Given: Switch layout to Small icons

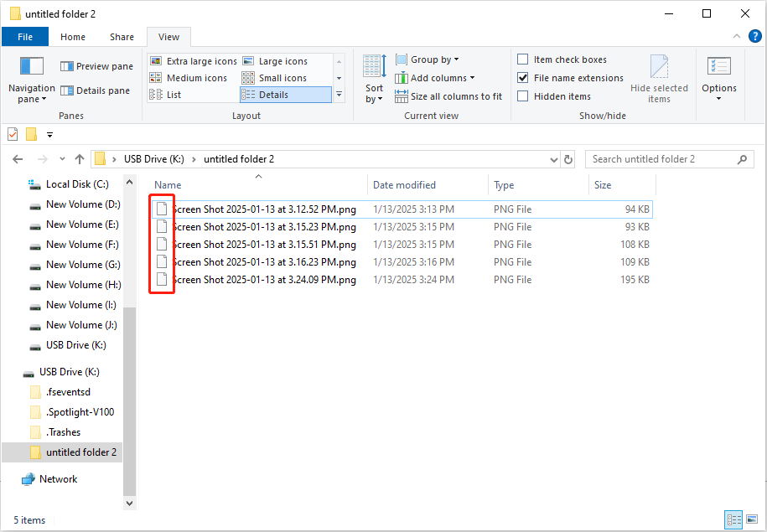Looking at the screenshot, I should tap(274, 78).
